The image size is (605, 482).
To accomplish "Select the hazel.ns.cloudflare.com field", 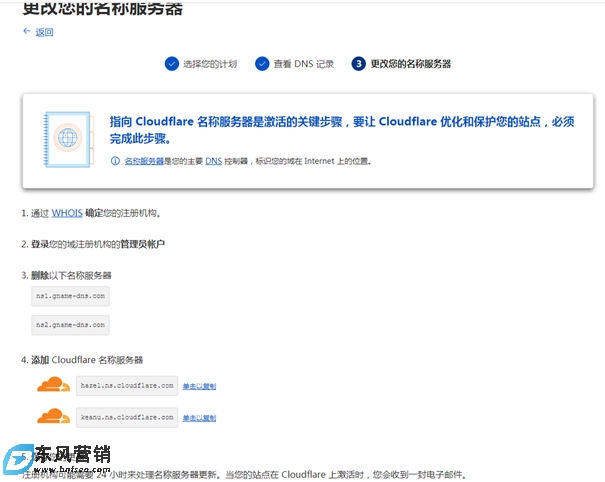I will click(127, 386).
